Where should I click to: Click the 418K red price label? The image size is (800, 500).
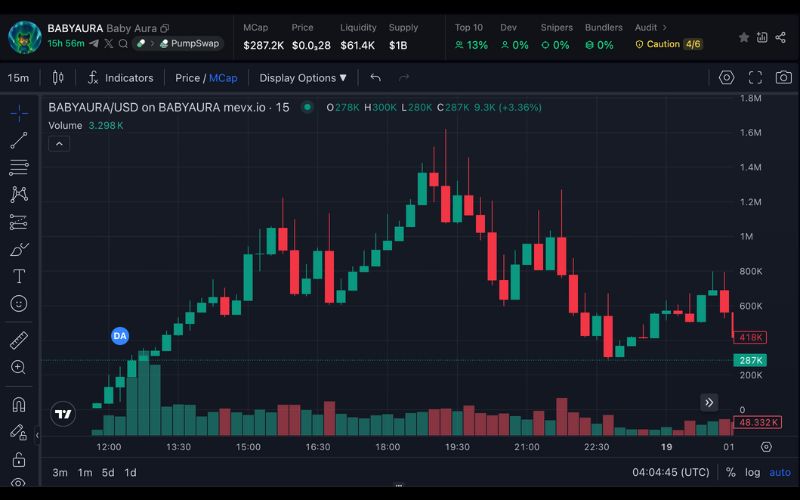[750, 337]
